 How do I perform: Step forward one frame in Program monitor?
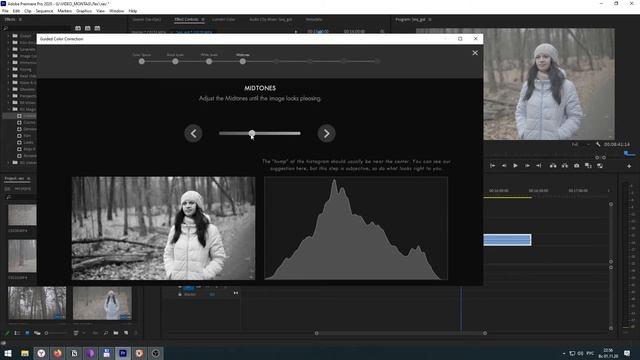click(527, 166)
